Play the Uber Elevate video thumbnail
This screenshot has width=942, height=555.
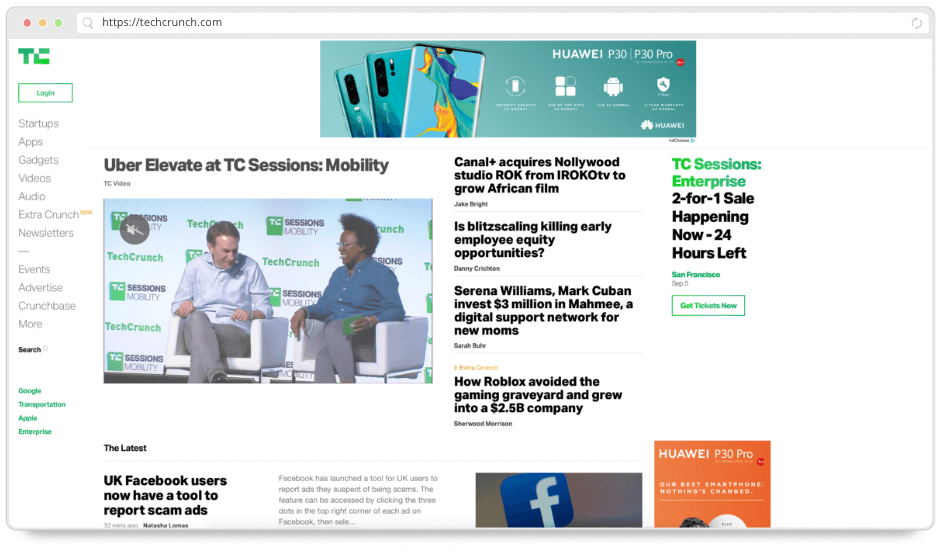click(268, 291)
